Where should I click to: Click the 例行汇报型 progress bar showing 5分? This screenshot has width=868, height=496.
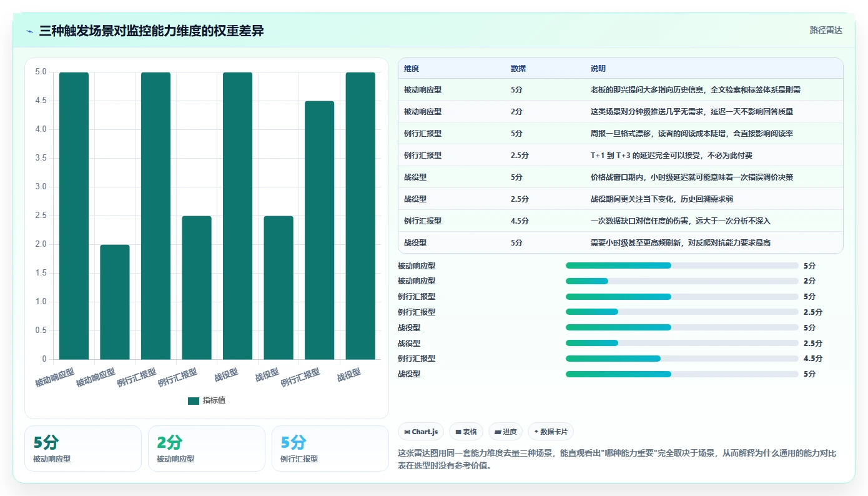coord(682,297)
